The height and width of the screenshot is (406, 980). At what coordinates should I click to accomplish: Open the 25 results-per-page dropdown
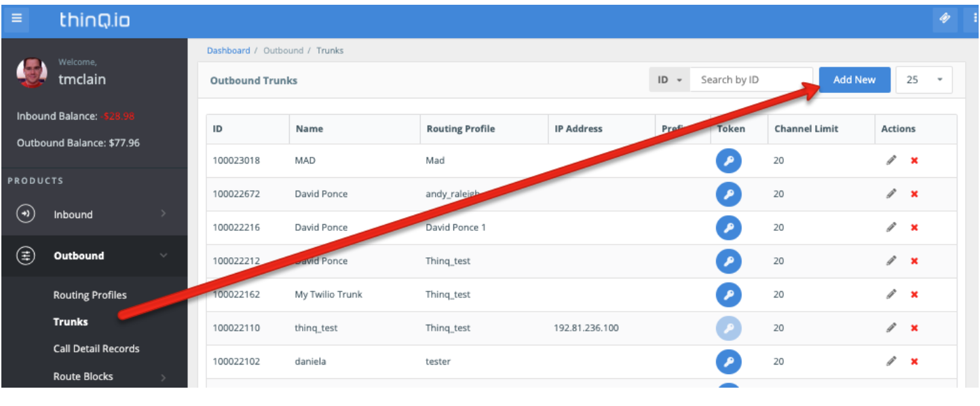pyautogui.click(x=924, y=79)
